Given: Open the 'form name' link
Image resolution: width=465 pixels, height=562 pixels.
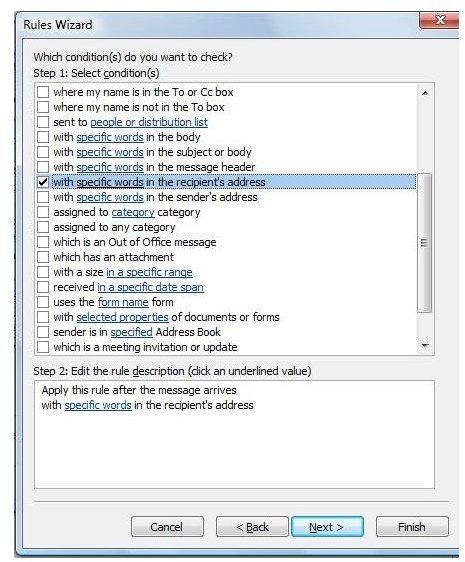Looking at the screenshot, I should [123, 302].
